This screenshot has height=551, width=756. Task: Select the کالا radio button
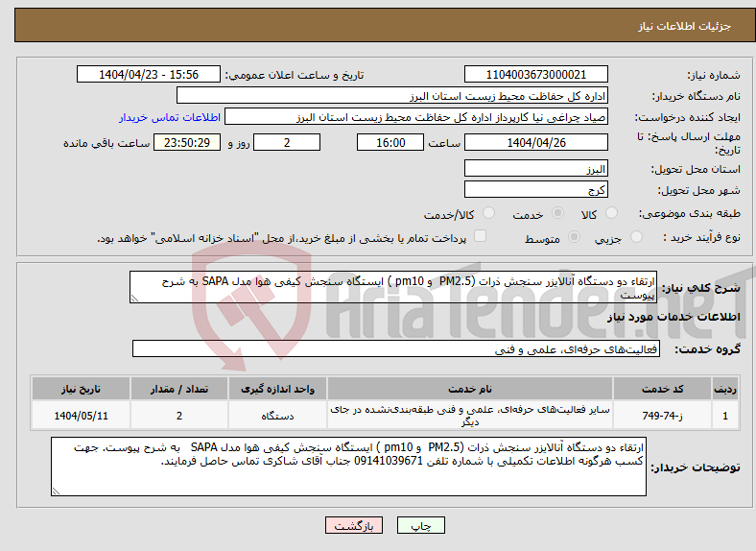pyautogui.click(x=611, y=213)
